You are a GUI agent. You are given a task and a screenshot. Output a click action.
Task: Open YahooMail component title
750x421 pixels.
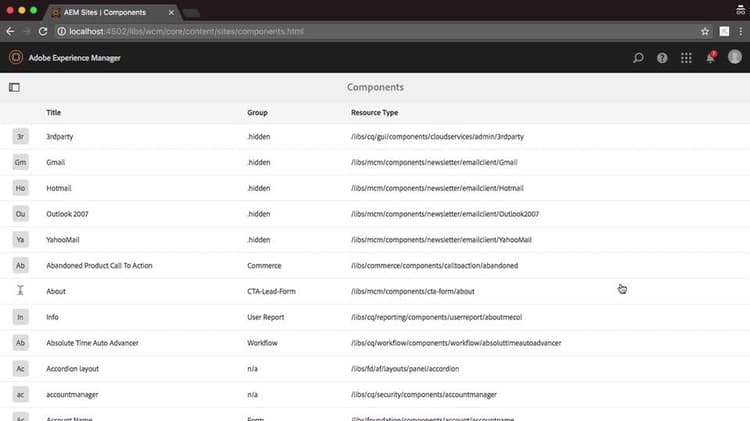pyautogui.click(x=63, y=240)
